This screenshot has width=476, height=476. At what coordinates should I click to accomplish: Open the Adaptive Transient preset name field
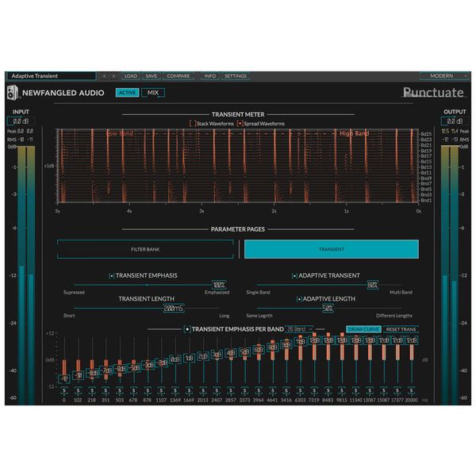(x=51, y=76)
